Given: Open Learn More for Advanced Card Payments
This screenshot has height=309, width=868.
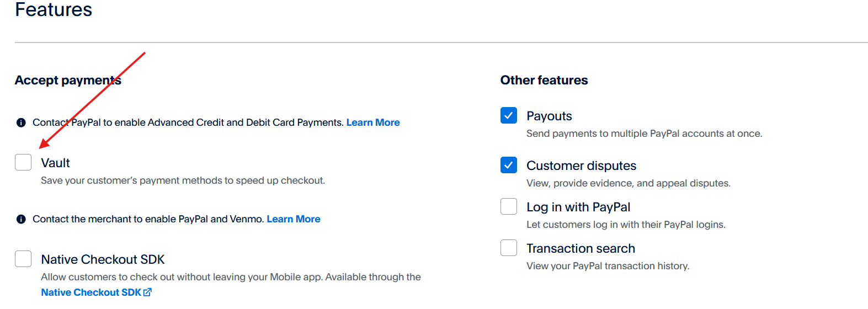Looking at the screenshot, I should 373,122.
